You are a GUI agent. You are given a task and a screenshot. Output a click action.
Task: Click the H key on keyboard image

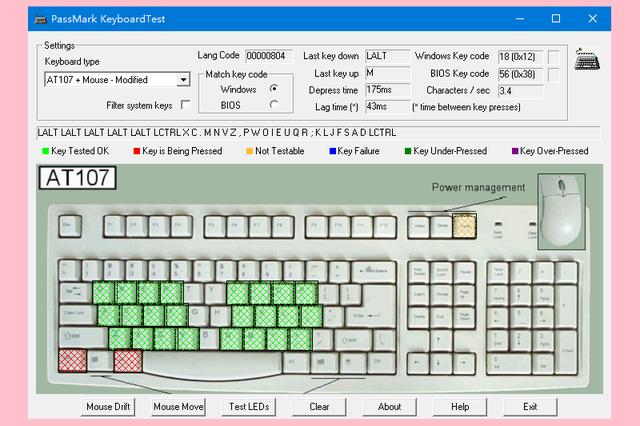220,315
